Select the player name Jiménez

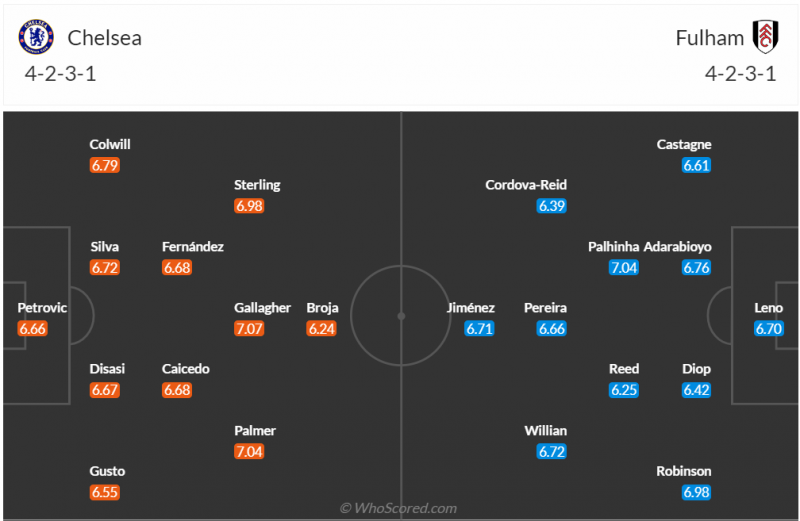click(470, 308)
